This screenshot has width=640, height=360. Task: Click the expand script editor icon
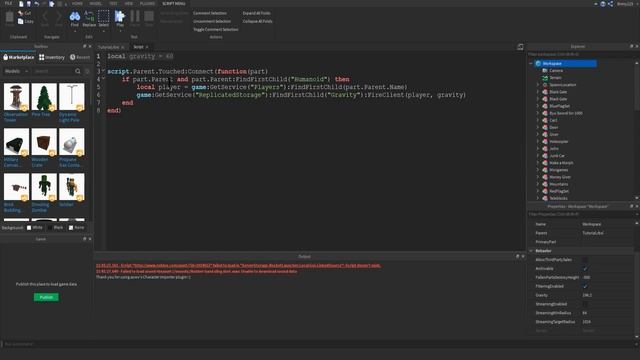520,47
